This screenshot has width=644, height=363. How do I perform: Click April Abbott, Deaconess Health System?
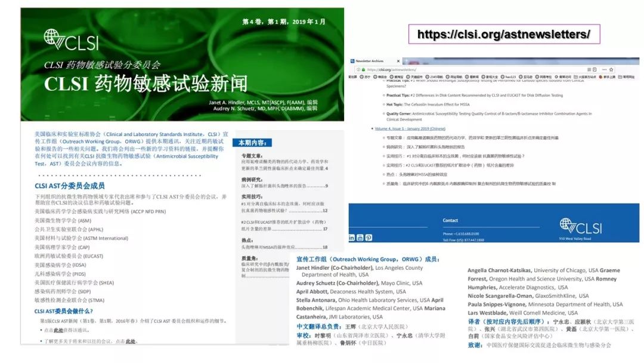[x=351, y=291]
